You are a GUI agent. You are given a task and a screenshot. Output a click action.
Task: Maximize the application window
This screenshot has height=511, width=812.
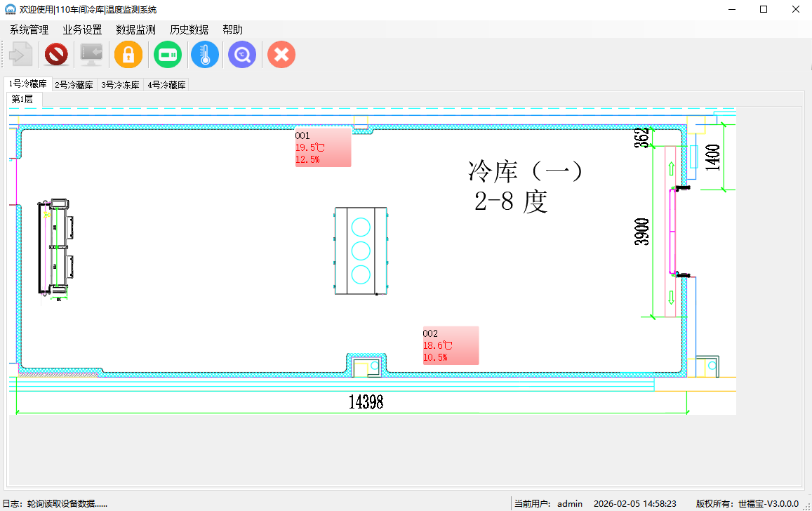[x=764, y=9]
